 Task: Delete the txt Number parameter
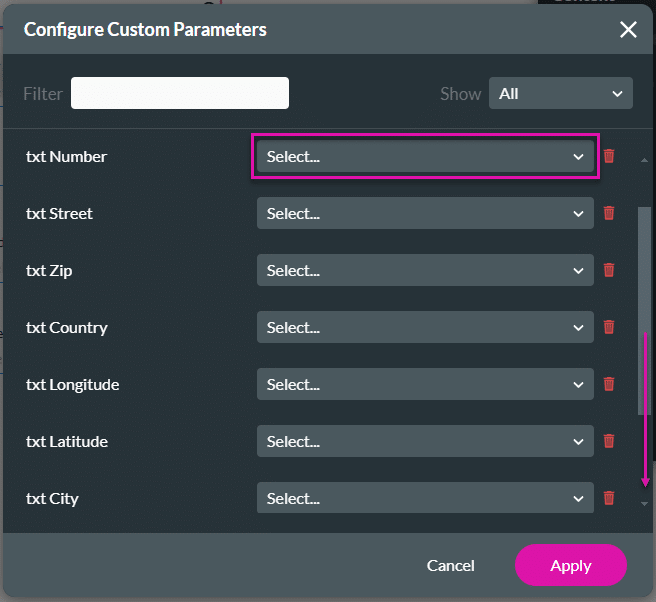coord(609,156)
